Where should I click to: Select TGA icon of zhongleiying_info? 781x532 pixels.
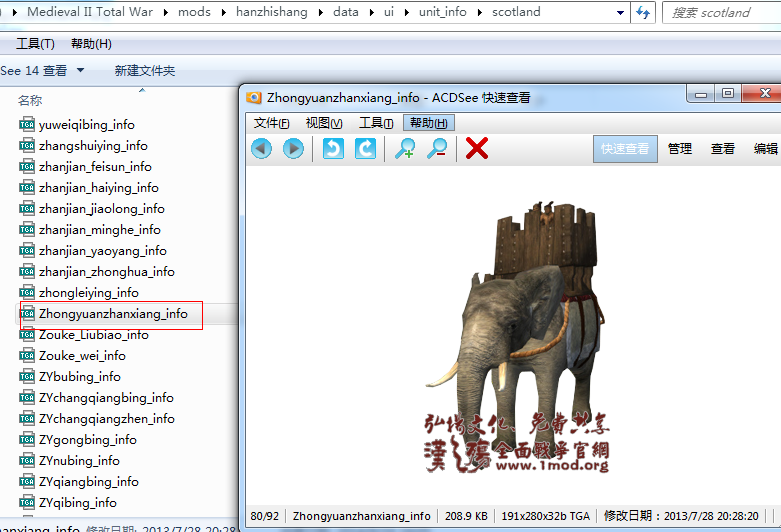pyautogui.click(x=27, y=292)
